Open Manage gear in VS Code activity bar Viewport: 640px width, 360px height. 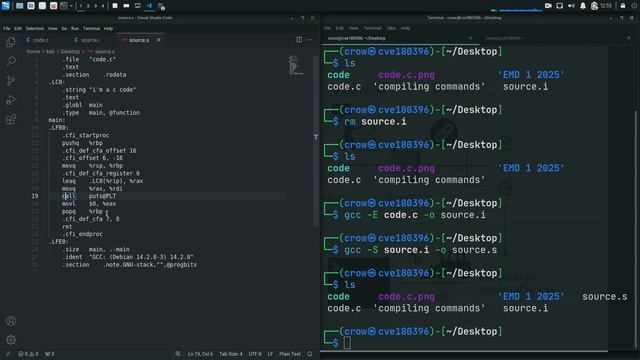pos(11,340)
